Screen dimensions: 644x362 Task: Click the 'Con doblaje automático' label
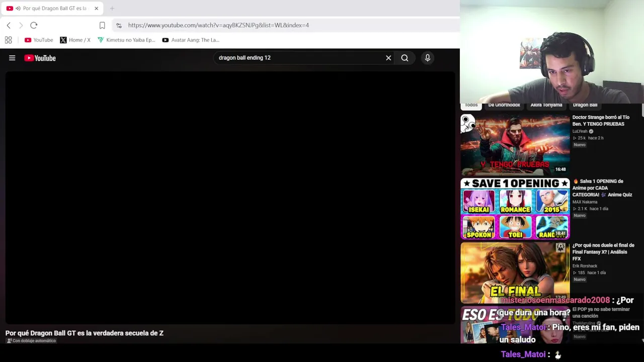(31, 341)
